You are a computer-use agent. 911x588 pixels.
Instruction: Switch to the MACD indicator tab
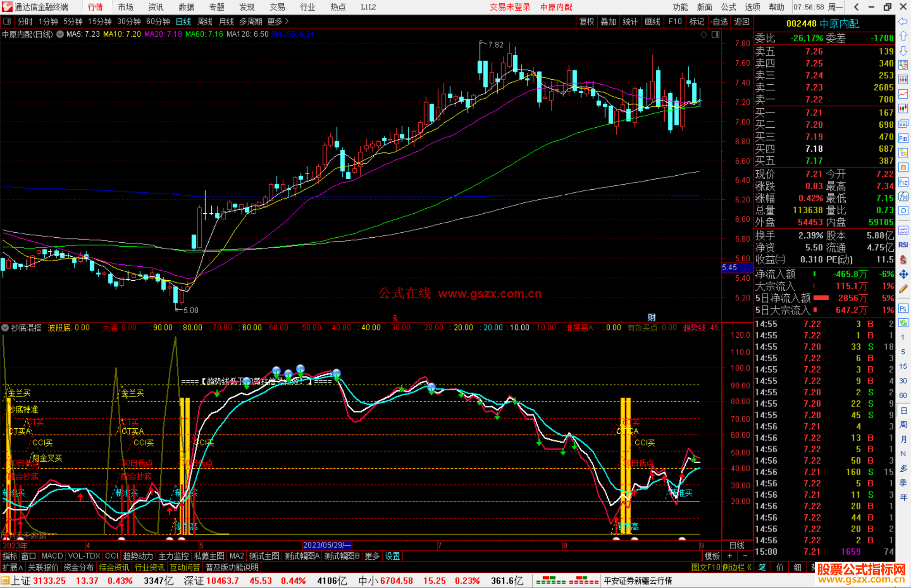(52, 556)
